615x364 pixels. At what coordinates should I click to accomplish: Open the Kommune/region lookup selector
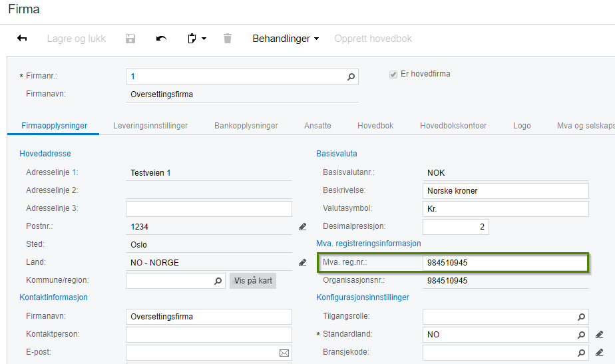point(218,281)
